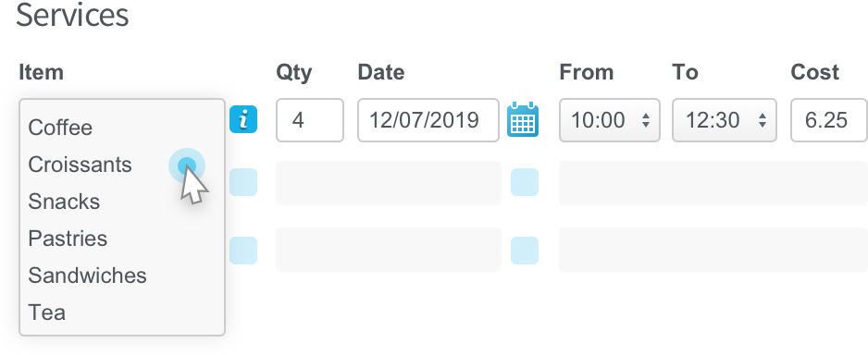Pick Snacks from the item list
Image resolution: width=868 pixels, height=355 pixels.
(x=64, y=202)
